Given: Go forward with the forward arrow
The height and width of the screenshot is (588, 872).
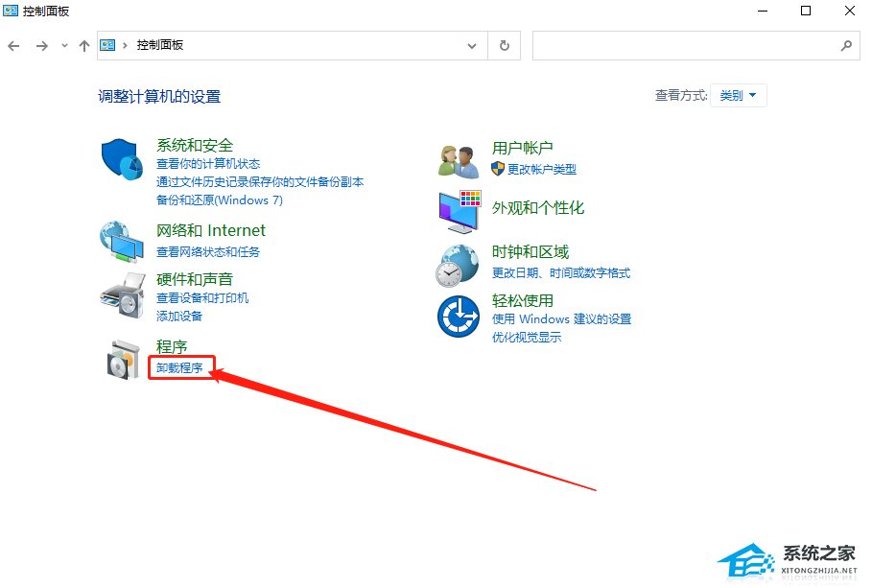Looking at the screenshot, I should pyautogui.click(x=41, y=46).
